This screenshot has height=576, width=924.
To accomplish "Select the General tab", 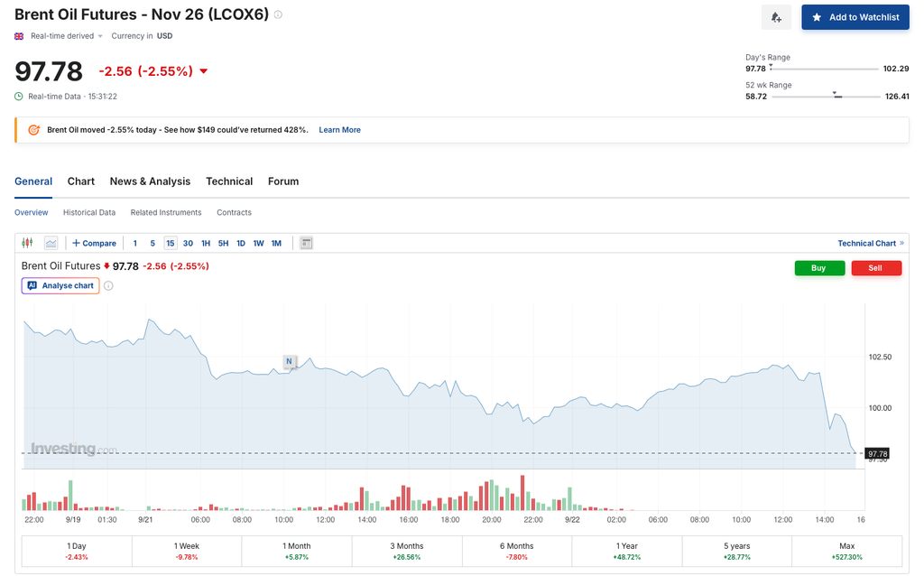I will point(33,181).
